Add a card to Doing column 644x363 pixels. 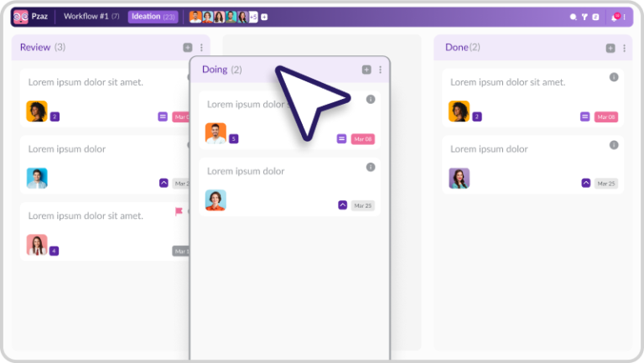[x=366, y=70]
